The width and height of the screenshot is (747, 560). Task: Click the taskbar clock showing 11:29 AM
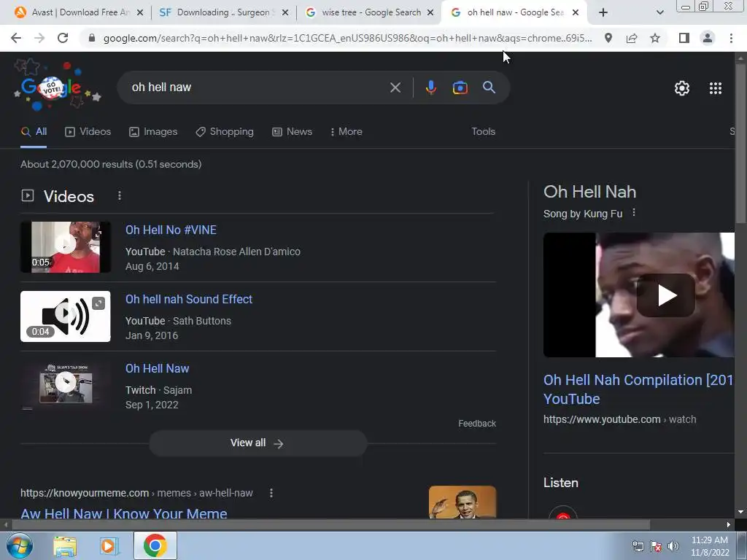point(710,546)
